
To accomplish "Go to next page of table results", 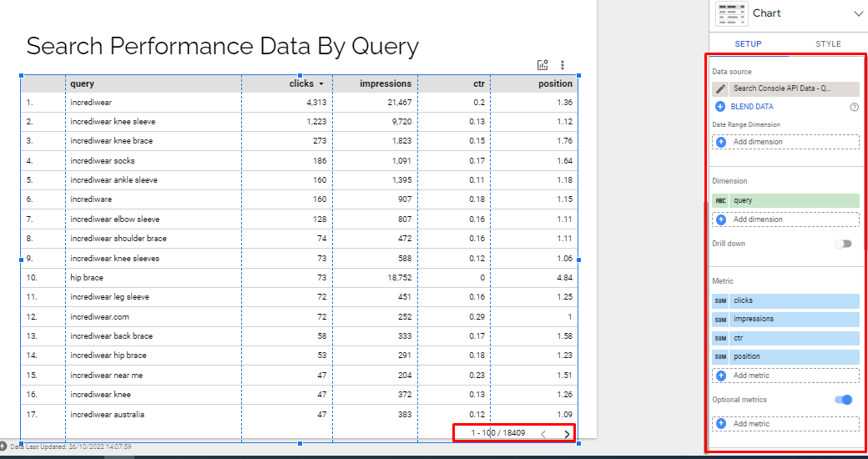I will [567, 434].
